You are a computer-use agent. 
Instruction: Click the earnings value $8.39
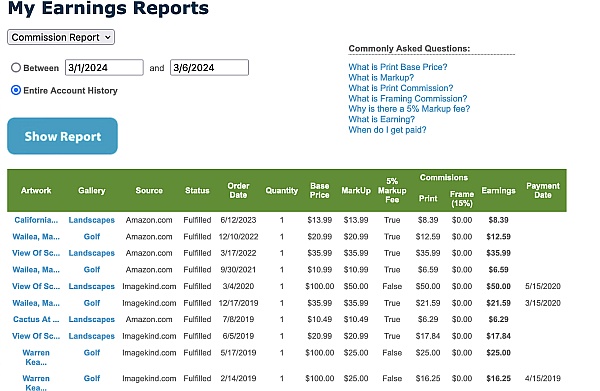498,220
